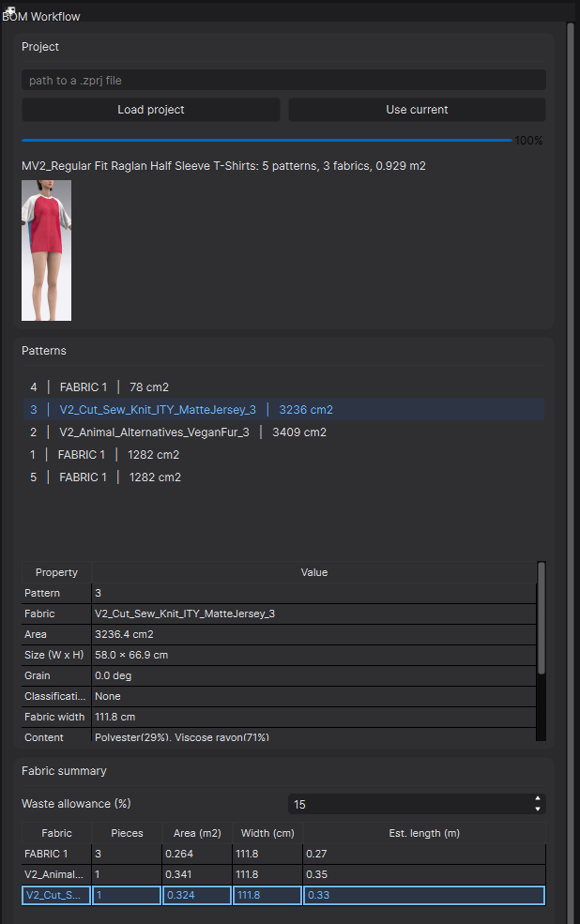Click the Pattern property value 3
This screenshot has height=924, width=580.
[314, 593]
